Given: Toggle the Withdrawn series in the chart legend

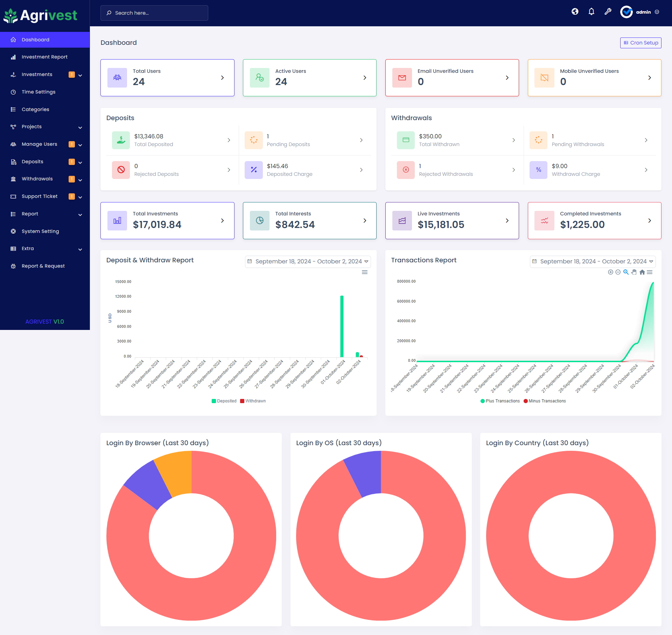Looking at the screenshot, I should coord(253,401).
